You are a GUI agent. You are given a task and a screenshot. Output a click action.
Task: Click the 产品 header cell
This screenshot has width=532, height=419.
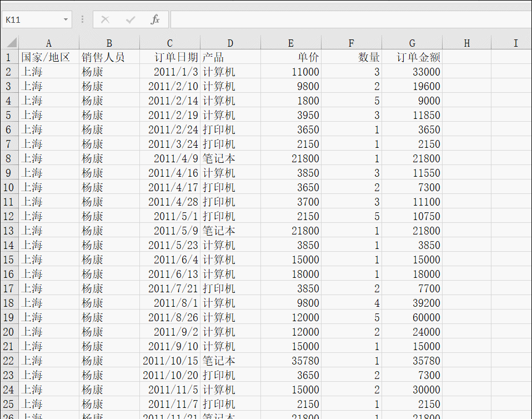tap(230, 57)
